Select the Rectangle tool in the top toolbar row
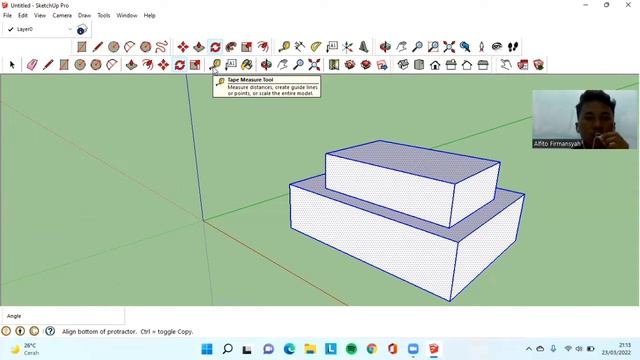Screen dimensions: 640x360 coord(82,47)
